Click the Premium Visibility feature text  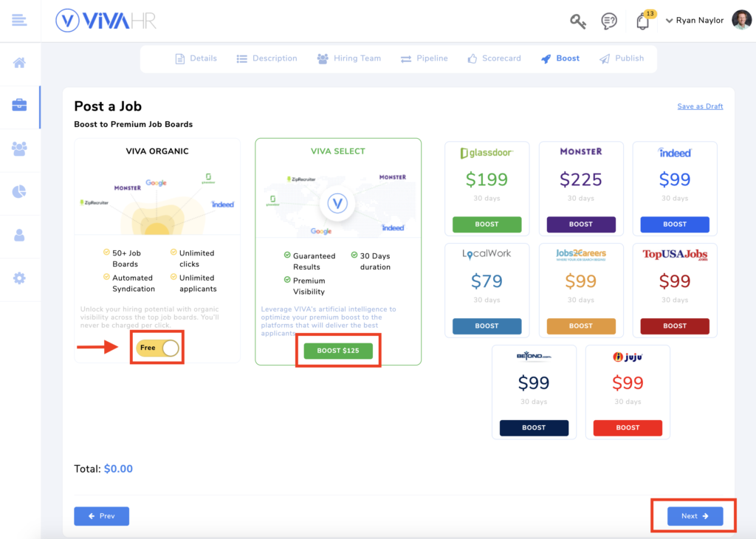[x=309, y=286]
